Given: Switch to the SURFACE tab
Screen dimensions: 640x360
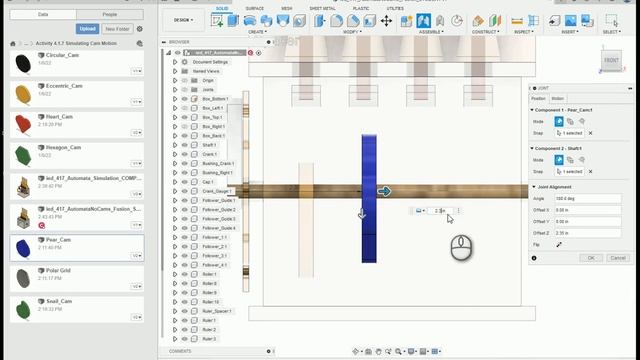Looking at the screenshot, I should [255, 9].
